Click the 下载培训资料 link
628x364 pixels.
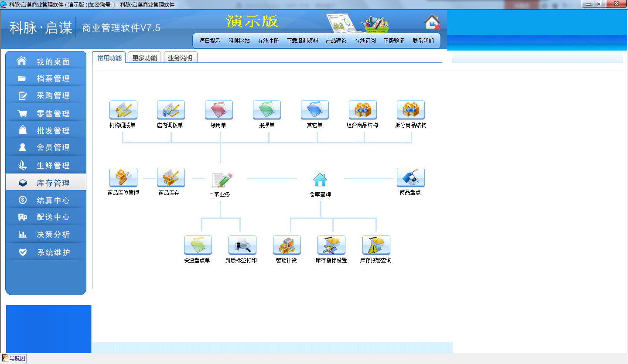coord(302,41)
